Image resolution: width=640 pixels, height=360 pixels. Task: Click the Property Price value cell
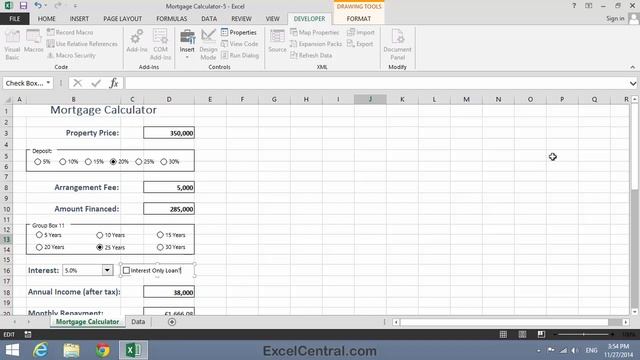(x=169, y=133)
